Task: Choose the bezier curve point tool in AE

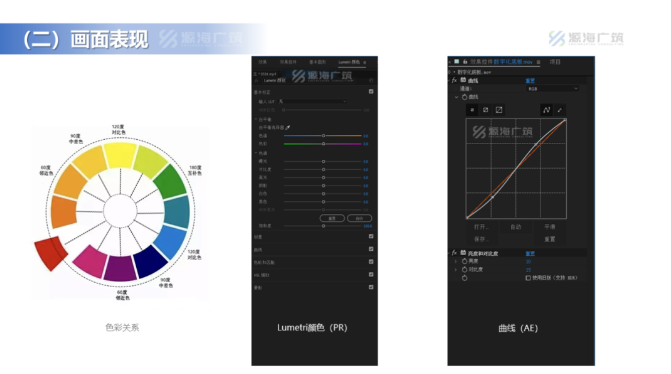Action: pos(546,110)
